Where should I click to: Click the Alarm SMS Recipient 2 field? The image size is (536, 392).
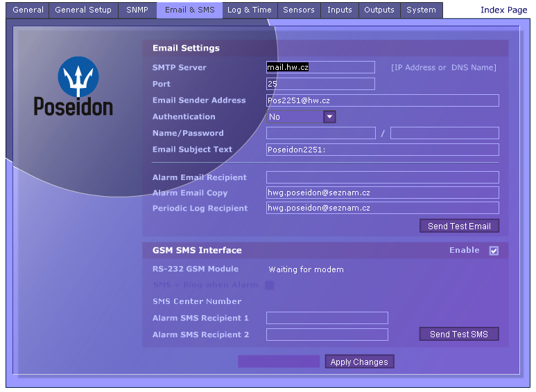pyautogui.click(x=327, y=335)
